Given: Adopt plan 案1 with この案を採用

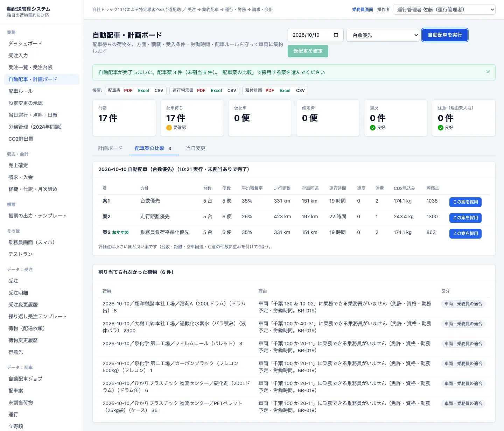Looking at the screenshot, I should tap(465, 202).
